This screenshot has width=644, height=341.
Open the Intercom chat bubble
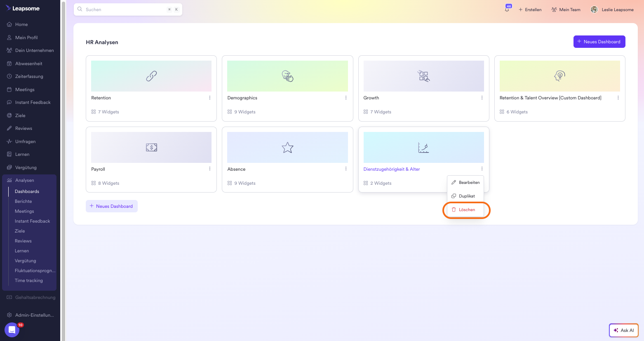tap(12, 330)
